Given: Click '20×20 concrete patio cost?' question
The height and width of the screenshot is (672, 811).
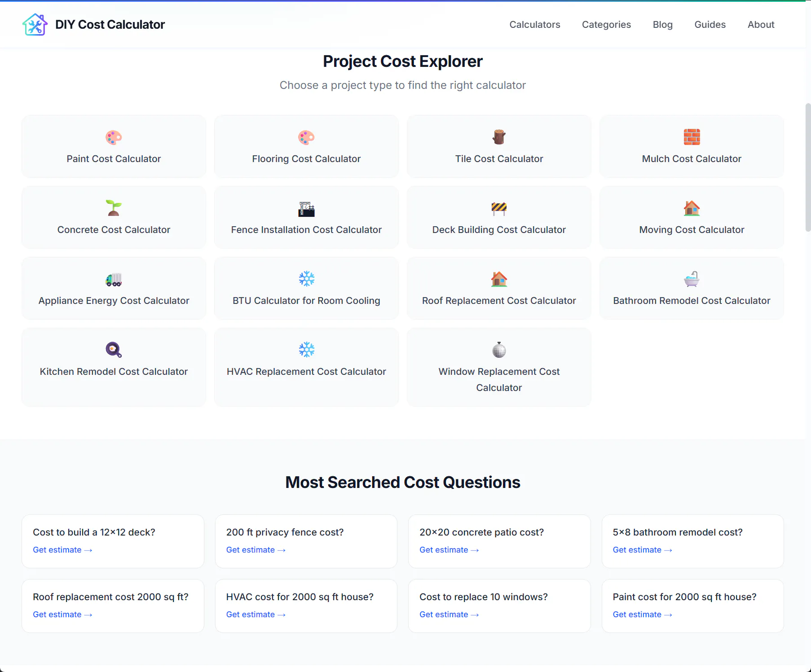Looking at the screenshot, I should click(481, 532).
